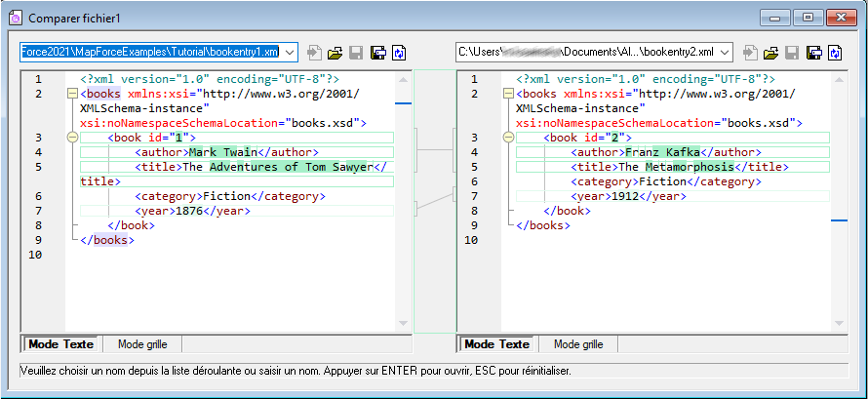Click the right XML declaration line
Image resolution: width=868 pixels, height=399 pixels.
(646, 80)
